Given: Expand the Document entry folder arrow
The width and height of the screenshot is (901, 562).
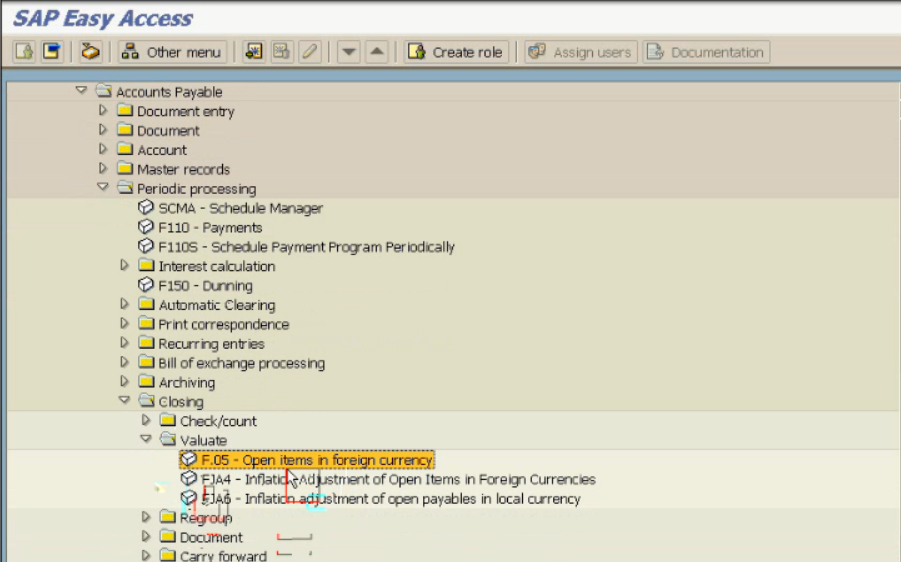Looking at the screenshot, I should pyautogui.click(x=103, y=110).
